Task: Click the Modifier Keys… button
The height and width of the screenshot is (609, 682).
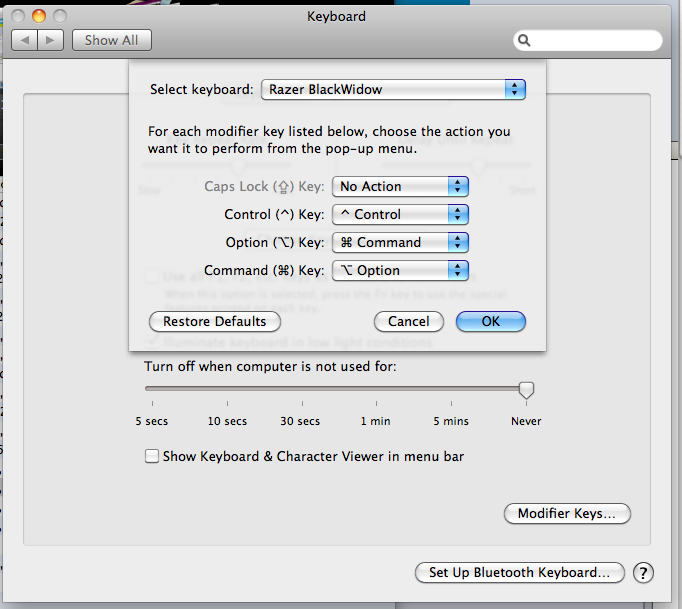Action: click(567, 514)
